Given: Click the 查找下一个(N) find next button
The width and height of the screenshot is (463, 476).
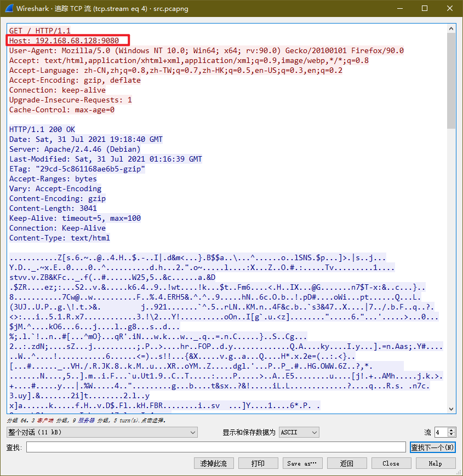Looking at the screenshot, I should tap(433, 447).
